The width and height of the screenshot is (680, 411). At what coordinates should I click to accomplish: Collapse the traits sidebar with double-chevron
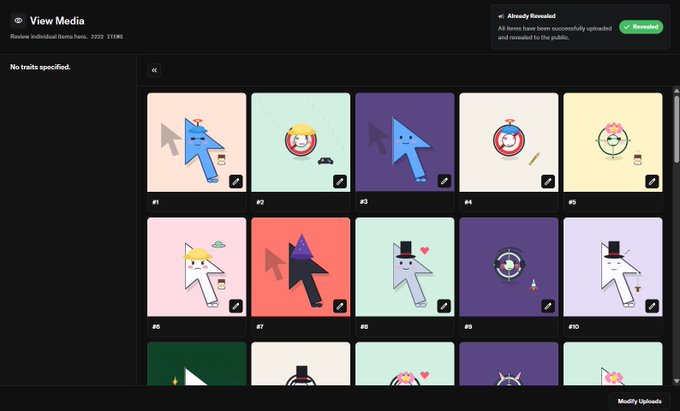[154, 70]
